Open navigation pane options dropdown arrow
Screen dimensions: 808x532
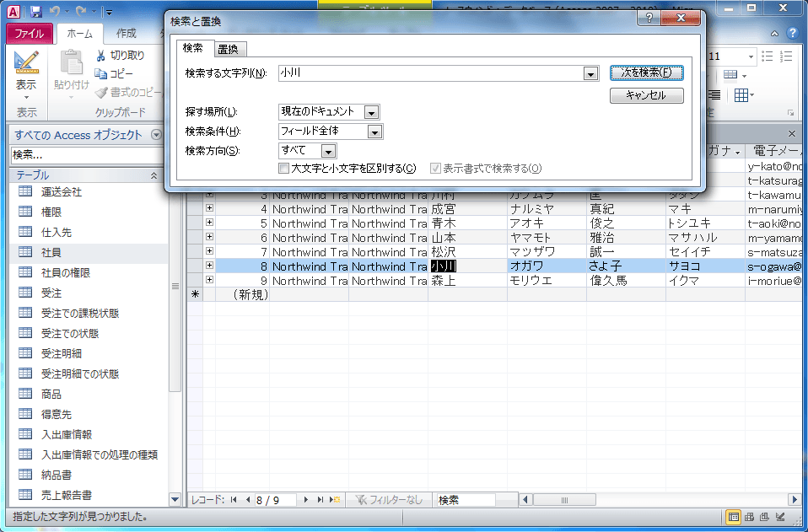(x=156, y=135)
